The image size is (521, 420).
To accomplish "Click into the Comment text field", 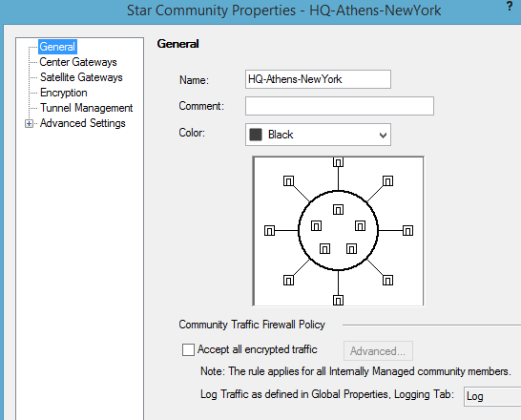I will [340, 106].
